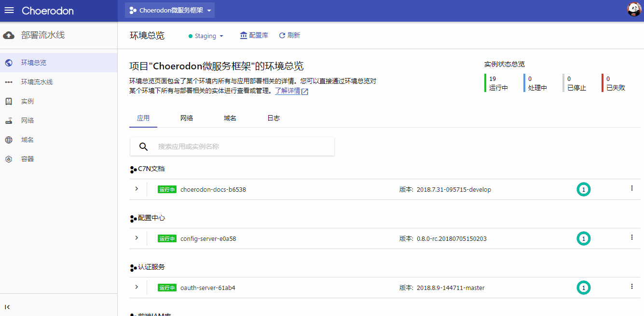Open 实例 in the sidebar menu
The width and height of the screenshot is (644, 316).
59,101
